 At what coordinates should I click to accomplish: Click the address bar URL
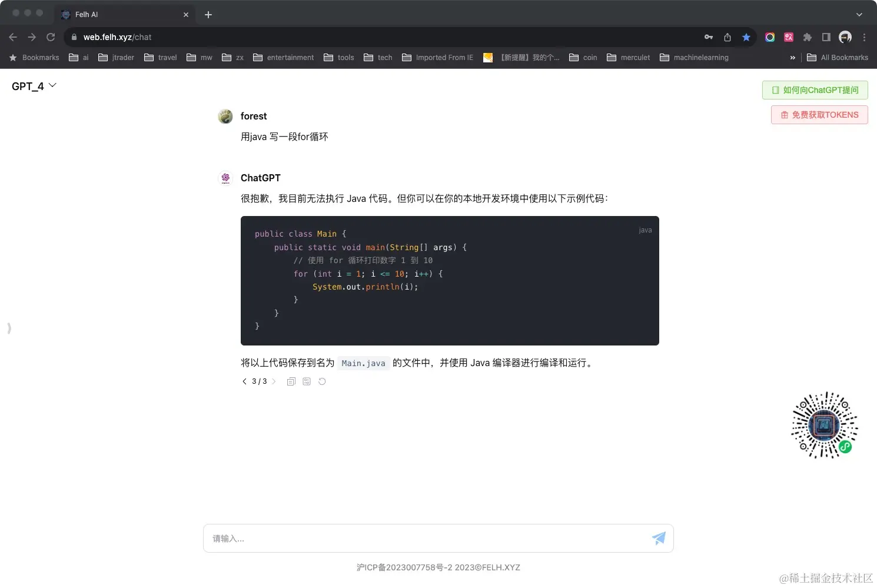tap(117, 37)
